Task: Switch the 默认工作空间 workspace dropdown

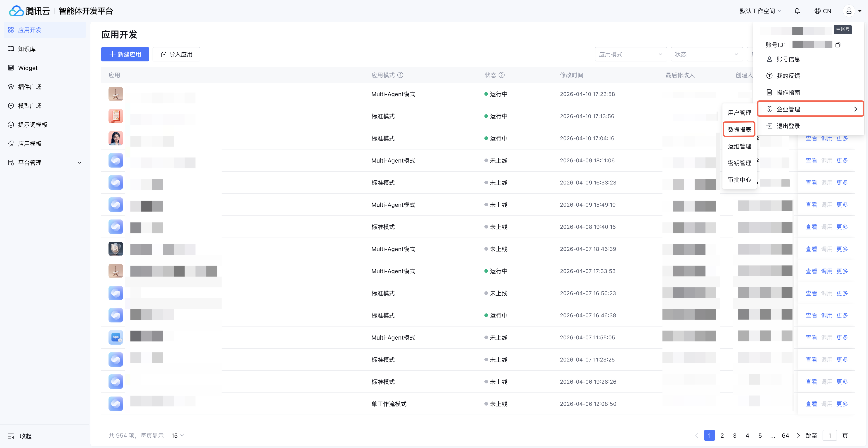Action: (760, 11)
